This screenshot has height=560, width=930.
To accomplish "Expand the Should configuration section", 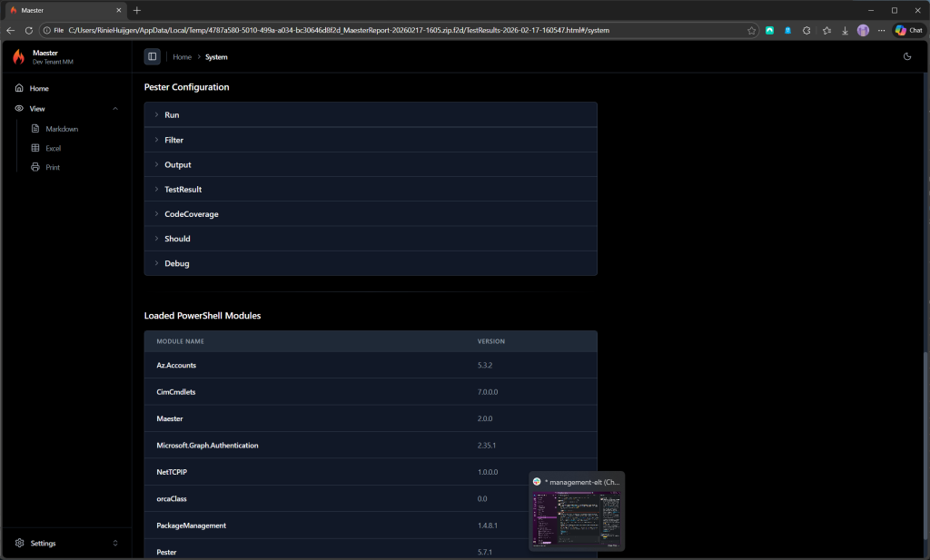I will point(371,239).
